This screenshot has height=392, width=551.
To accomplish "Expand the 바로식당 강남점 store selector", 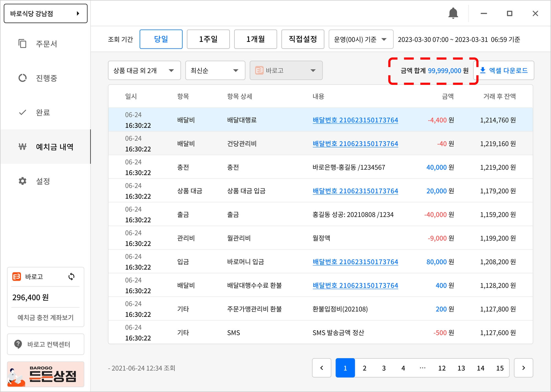I will pyautogui.click(x=45, y=13).
